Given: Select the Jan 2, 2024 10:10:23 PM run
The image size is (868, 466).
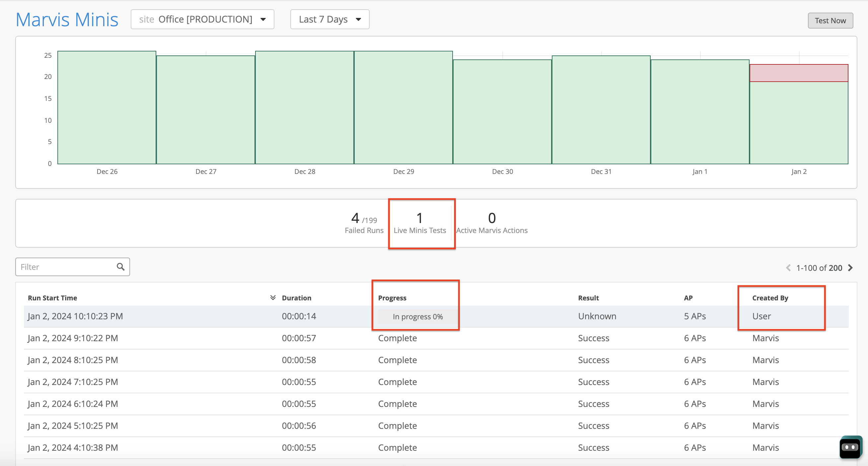Looking at the screenshot, I should [x=436, y=316].
